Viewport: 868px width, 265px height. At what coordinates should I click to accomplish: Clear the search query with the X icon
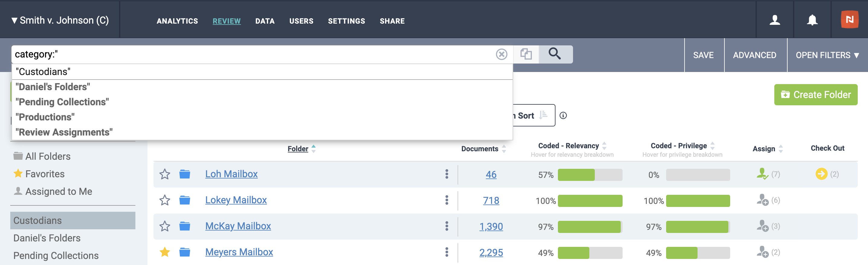coord(501,54)
